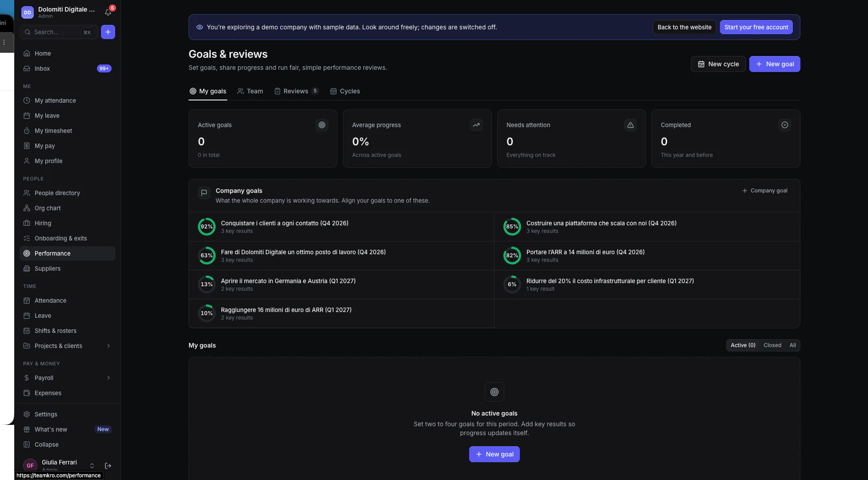Open Settings from the sidebar
Image resolution: width=868 pixels, height=480 pixels.
click(67, 414)
